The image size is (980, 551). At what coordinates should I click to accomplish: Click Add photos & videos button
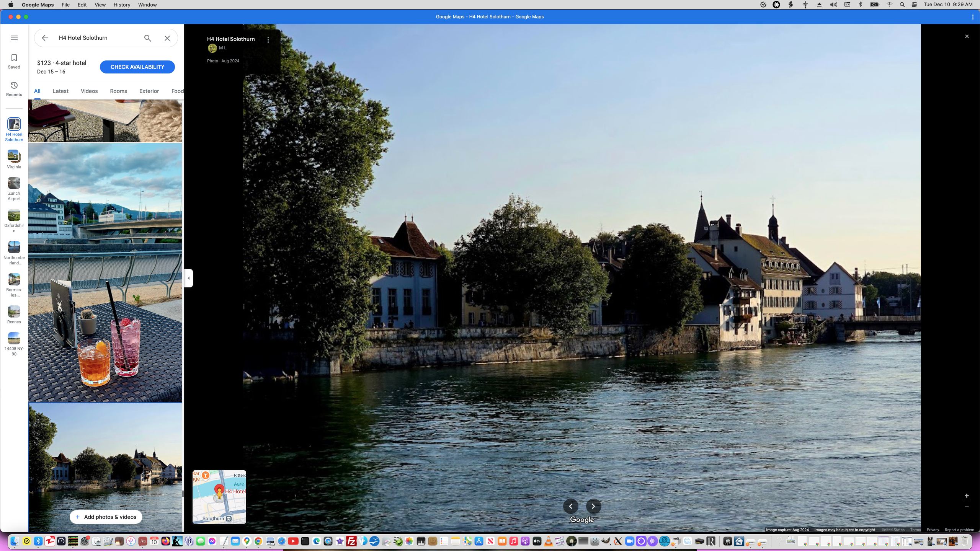coord(106,517)
